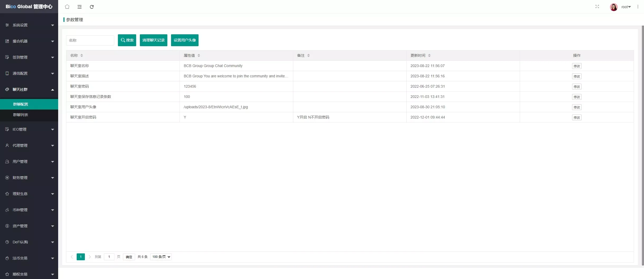Click the 聊天社群 sidebar icon
Screen dimensions: 644x279
7,89
